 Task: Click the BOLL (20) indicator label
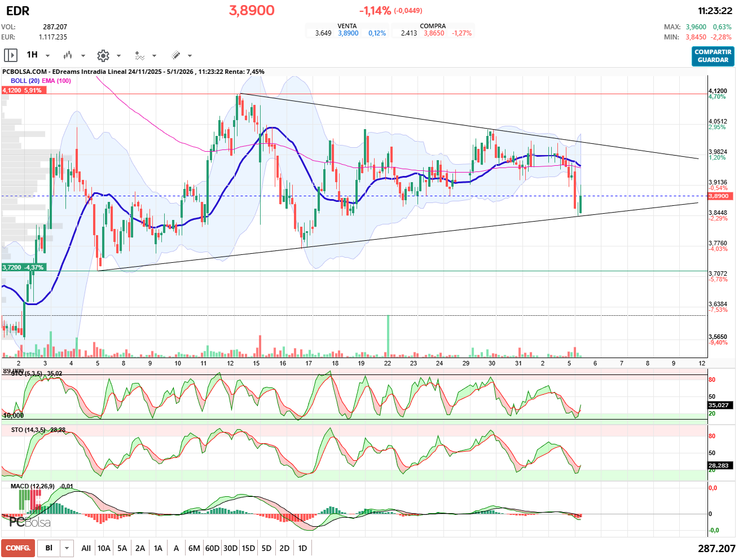coord(25,81)
